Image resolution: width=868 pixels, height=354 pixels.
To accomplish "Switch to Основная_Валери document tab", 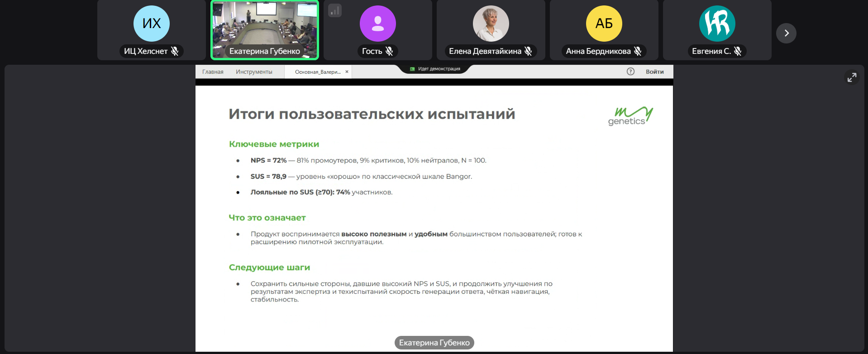I will (x=317, y=72).
